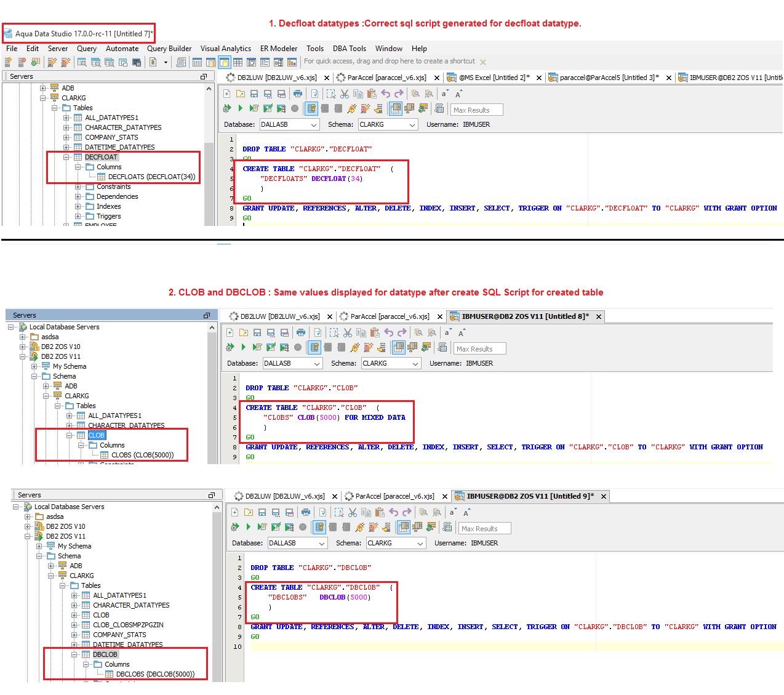Click Save icon in CLOB editor toolbar
The height and width of the screenshot is (695, 784).
click(x=257, y=332)
